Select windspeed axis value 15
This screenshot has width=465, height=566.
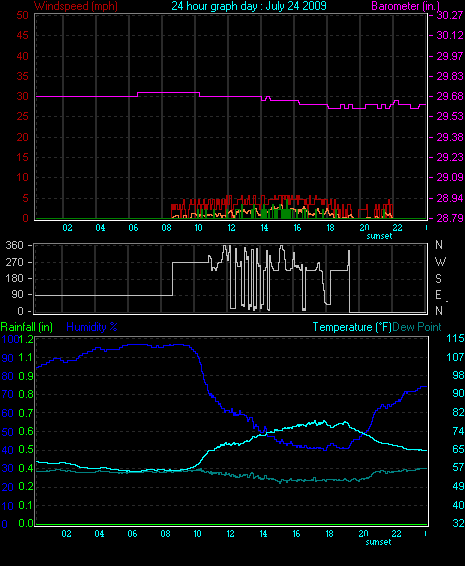[22, 157]
